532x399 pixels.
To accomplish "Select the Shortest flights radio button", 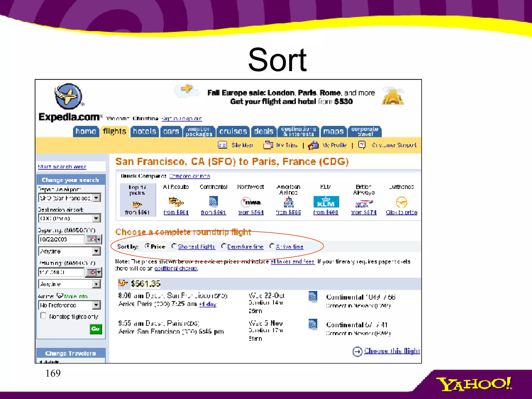I will point(174,246).
